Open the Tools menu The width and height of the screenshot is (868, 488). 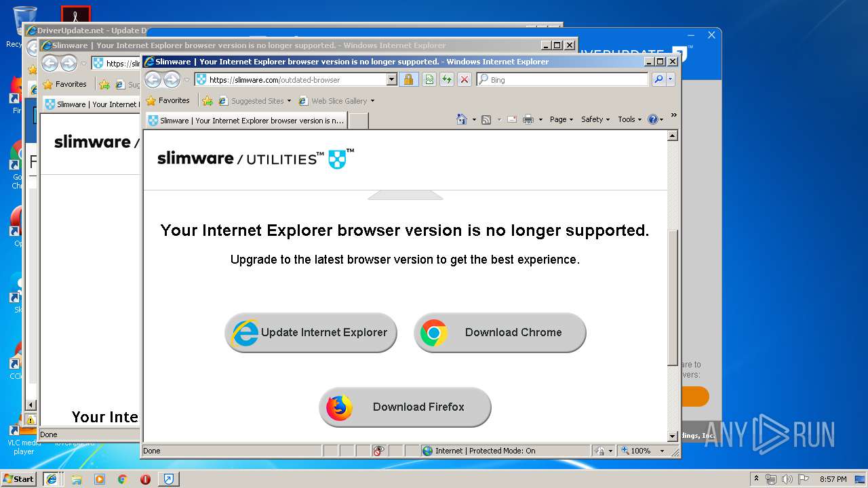629,119
